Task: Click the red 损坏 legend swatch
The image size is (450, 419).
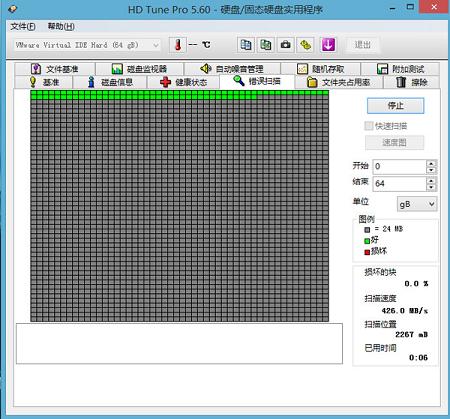Action: coord(367,252)
